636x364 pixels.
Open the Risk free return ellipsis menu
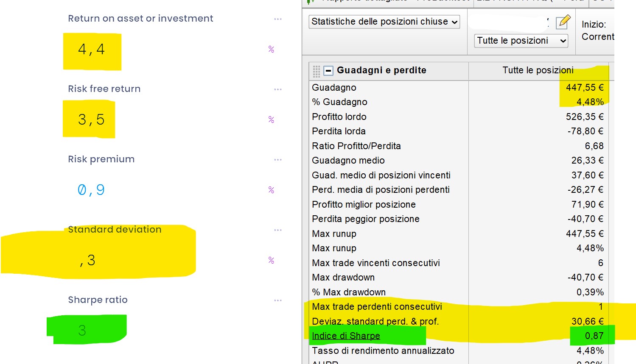coord(278,89)
